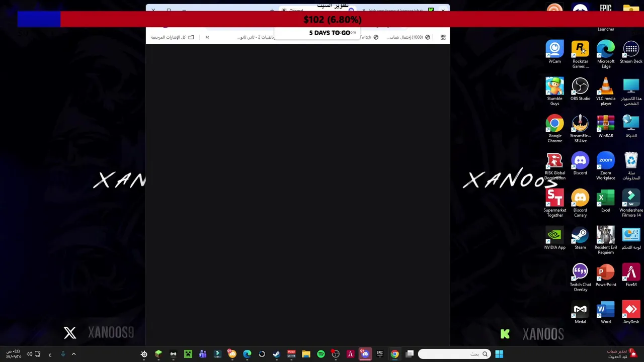Image resolution: width=644 pixels, height=362 pixels.
Task: Open the iVCam desktop shortcut
Action: (554, 52)
